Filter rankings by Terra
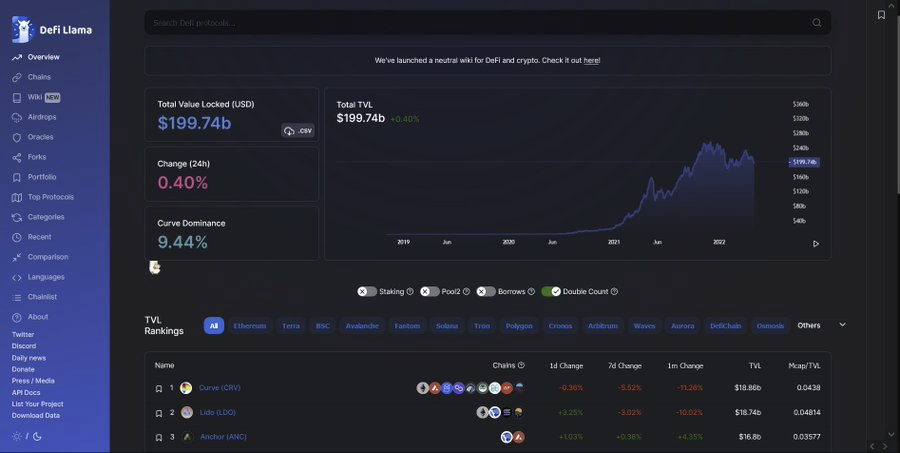This screenshot has height=453, width=900. tap(290, 326)
